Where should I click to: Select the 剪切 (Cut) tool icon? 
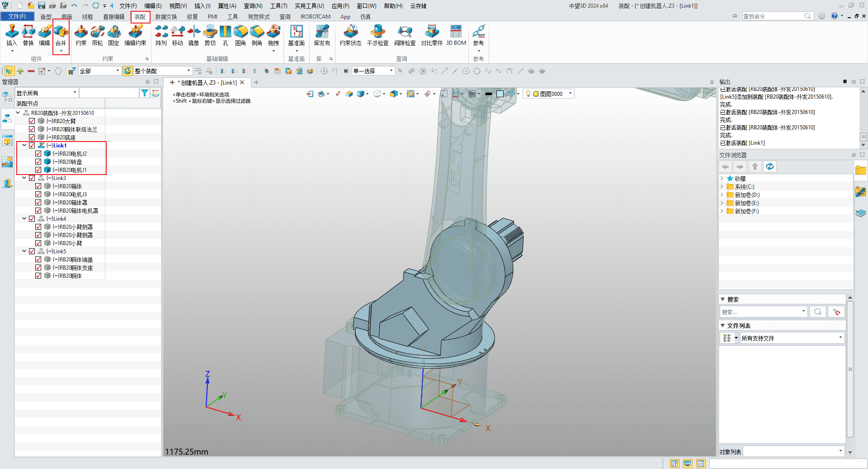tap(210, 35)
